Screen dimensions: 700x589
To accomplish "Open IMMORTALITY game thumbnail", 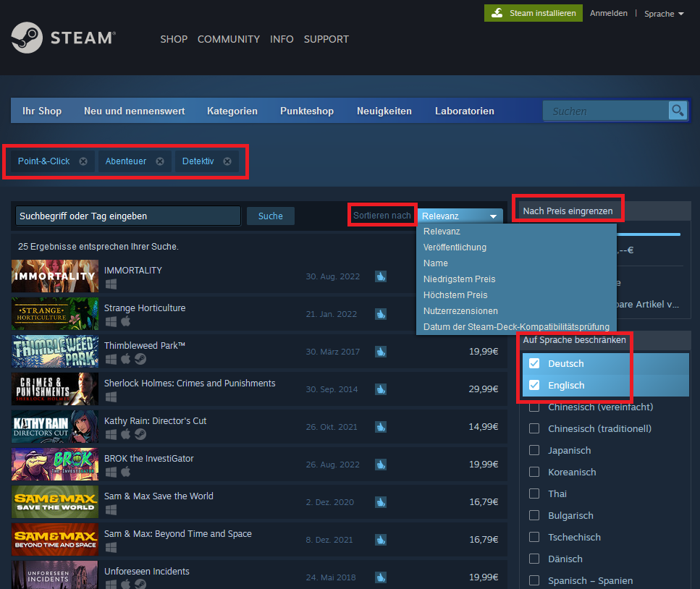I will 55,276.
